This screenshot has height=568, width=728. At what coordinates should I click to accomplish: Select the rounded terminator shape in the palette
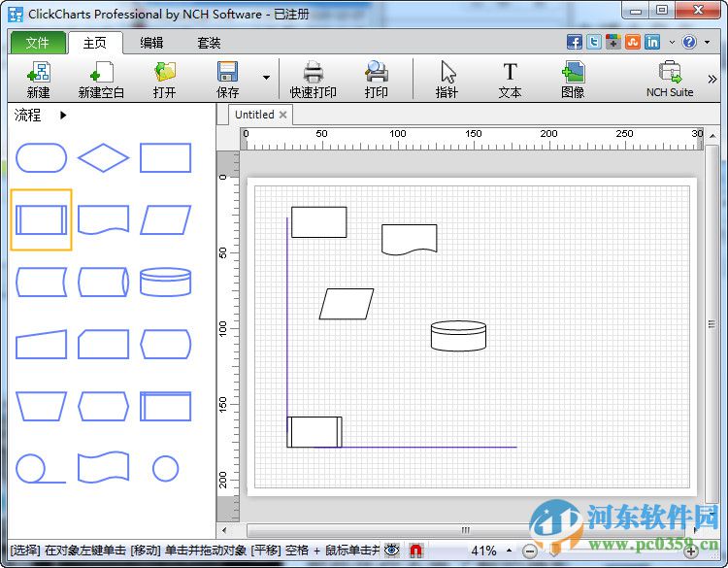[42, 158]
